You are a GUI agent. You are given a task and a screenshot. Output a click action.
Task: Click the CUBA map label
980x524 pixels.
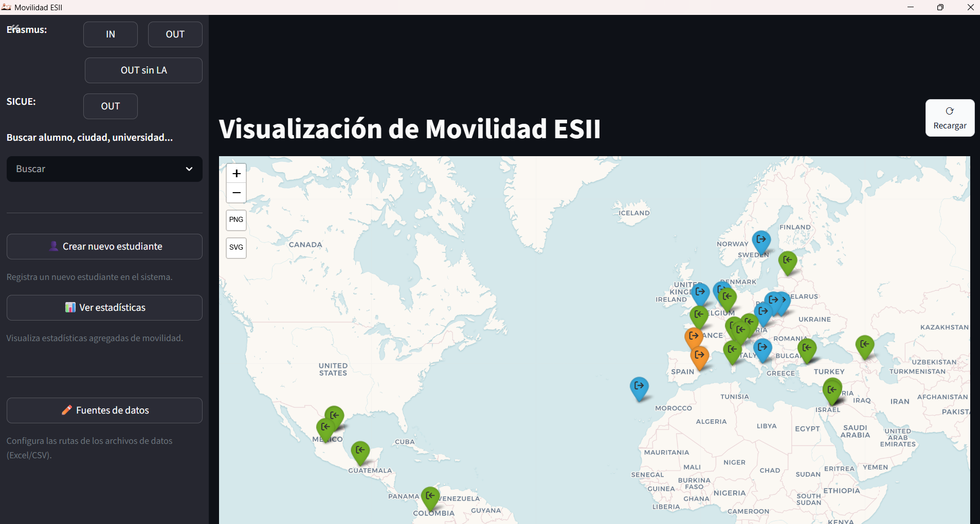click(x=405, y=442)
